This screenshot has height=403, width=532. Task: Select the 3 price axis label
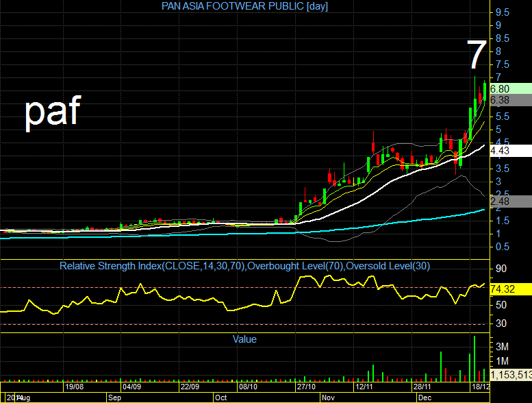click(498, 182)
